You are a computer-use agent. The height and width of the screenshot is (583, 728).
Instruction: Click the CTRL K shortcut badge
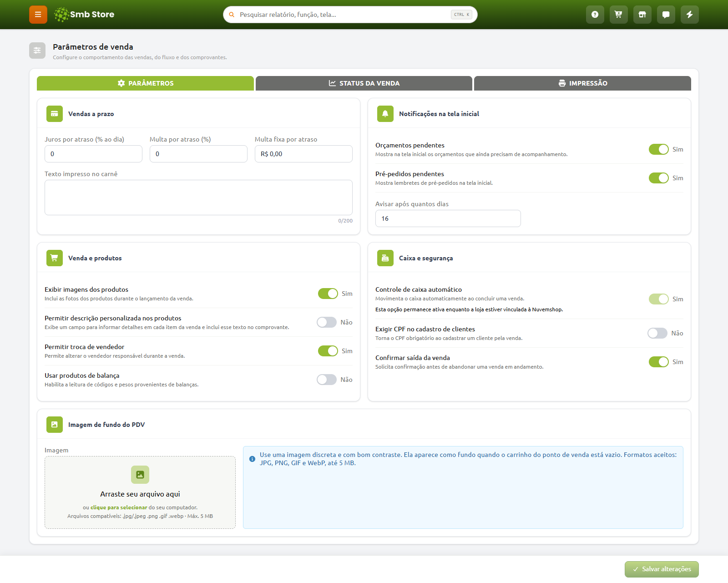tap(461, 15)
